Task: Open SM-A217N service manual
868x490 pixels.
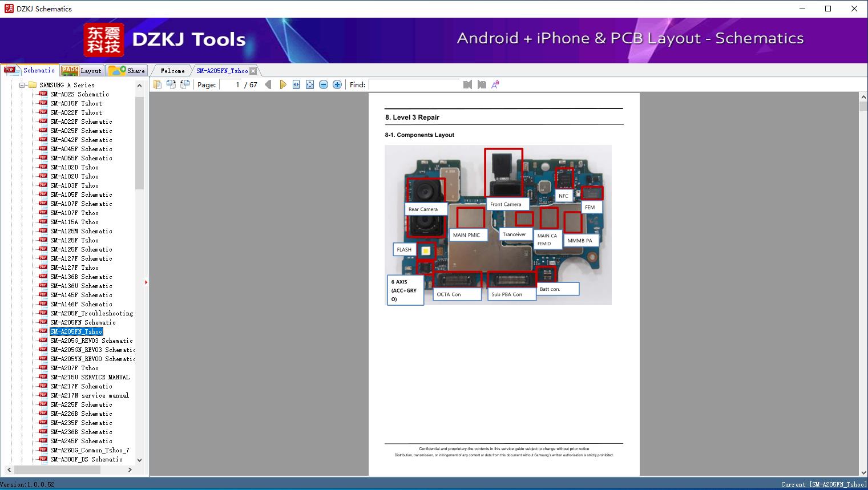Action: (x=90, y=395)
